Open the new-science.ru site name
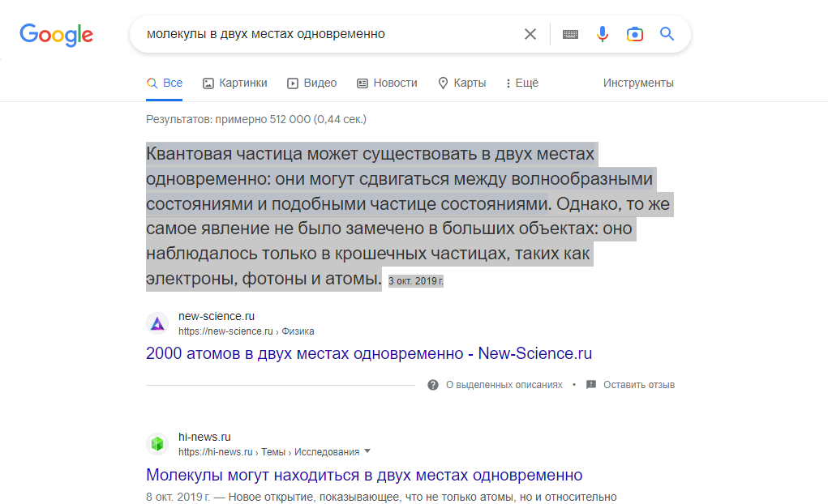The height and width of the screenshot is (504, 828). click(217, 316)
